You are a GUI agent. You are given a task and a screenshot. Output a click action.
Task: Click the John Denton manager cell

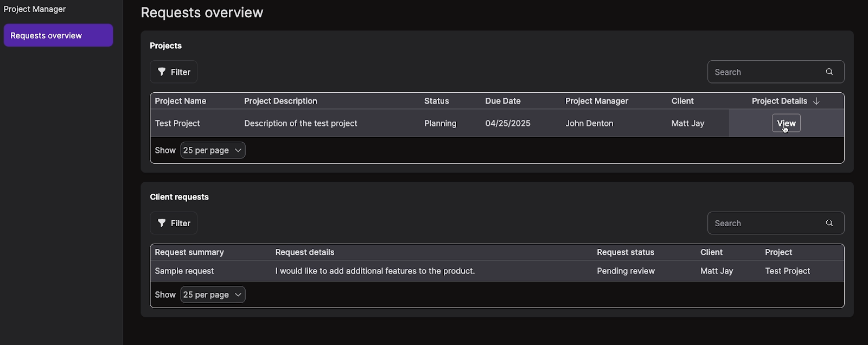(x=589, y=123)
